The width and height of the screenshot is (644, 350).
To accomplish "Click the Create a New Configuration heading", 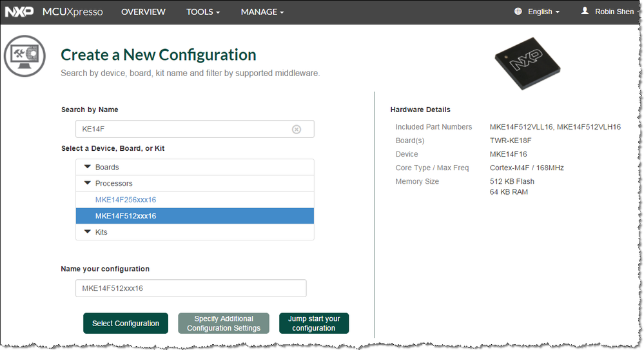I will [x=159, y=55].
